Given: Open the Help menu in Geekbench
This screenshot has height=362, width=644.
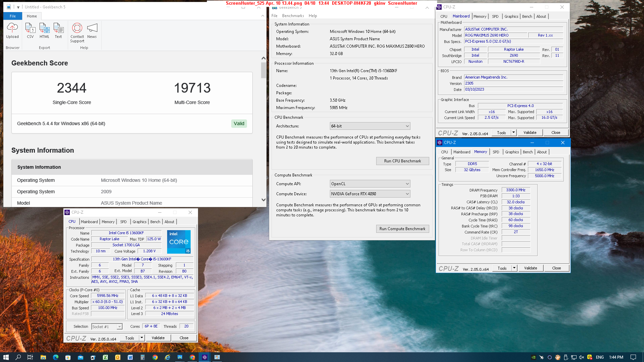Looking at the screenshot, I should point(313,16).
